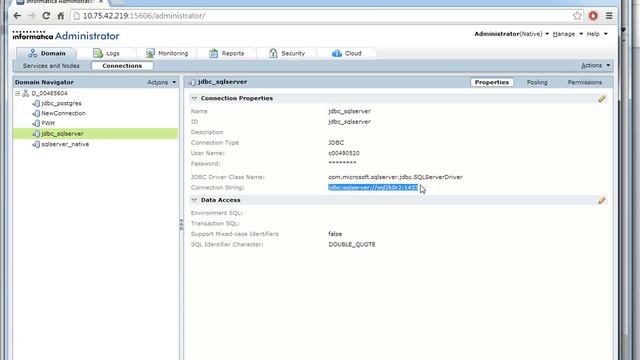
Task: Click the user name value c00490520
Action: [x=344, y=153]
